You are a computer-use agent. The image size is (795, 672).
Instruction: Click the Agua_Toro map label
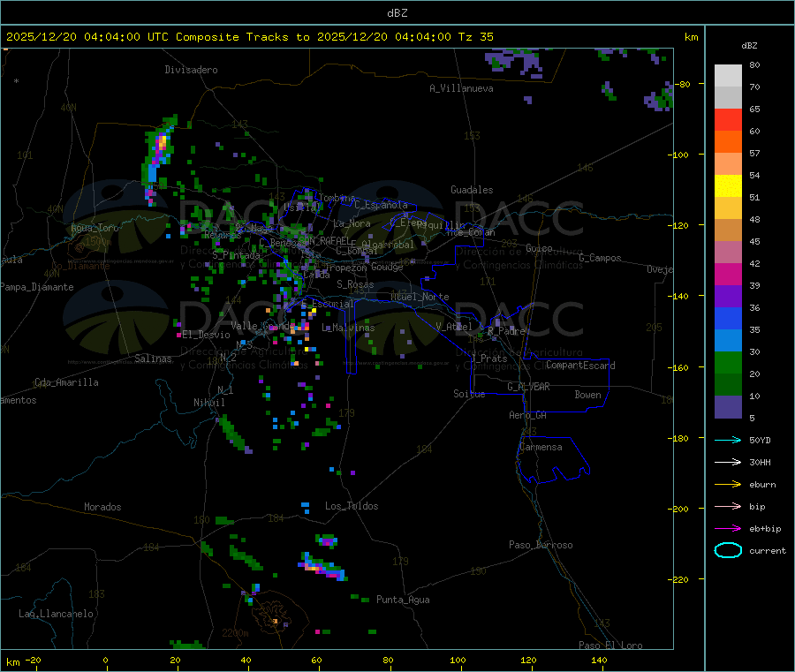(95, 228)
